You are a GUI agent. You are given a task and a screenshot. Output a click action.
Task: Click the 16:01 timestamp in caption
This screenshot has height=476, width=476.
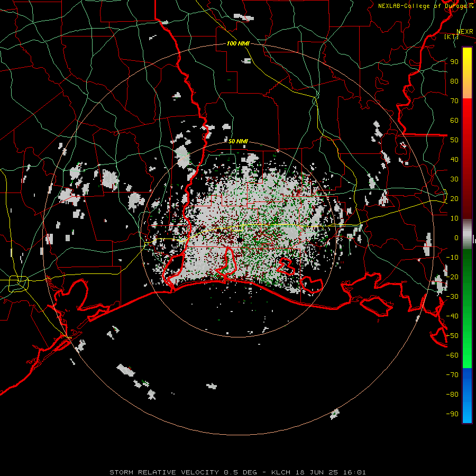[x=354, y=472]
